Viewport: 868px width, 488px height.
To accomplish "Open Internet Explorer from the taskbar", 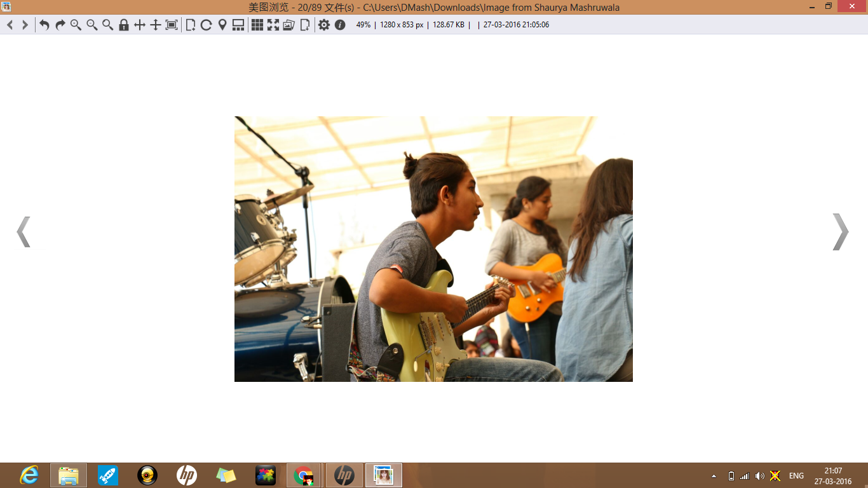I will [x=29, y=475].
